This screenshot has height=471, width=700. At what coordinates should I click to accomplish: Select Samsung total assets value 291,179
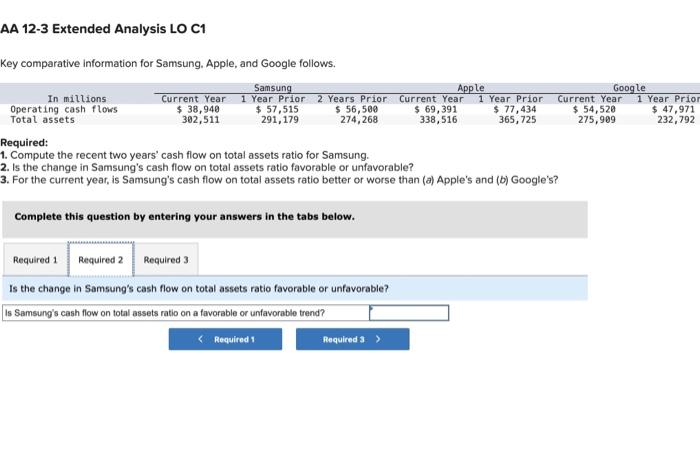[280, 120]
